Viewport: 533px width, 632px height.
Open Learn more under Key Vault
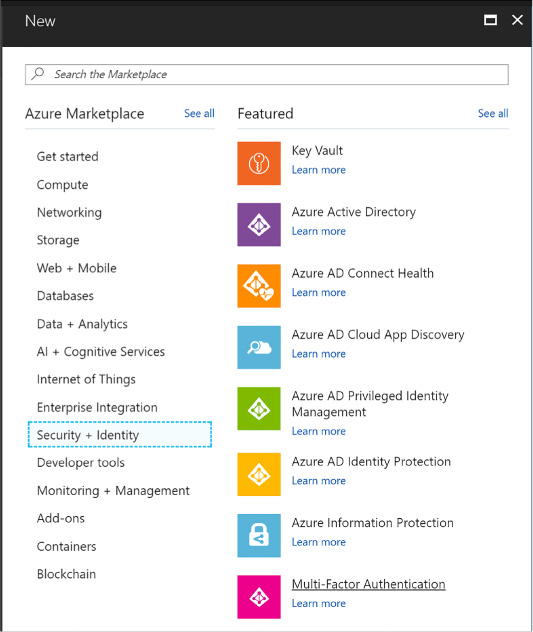pyautogui.click(x=319, y=170)
